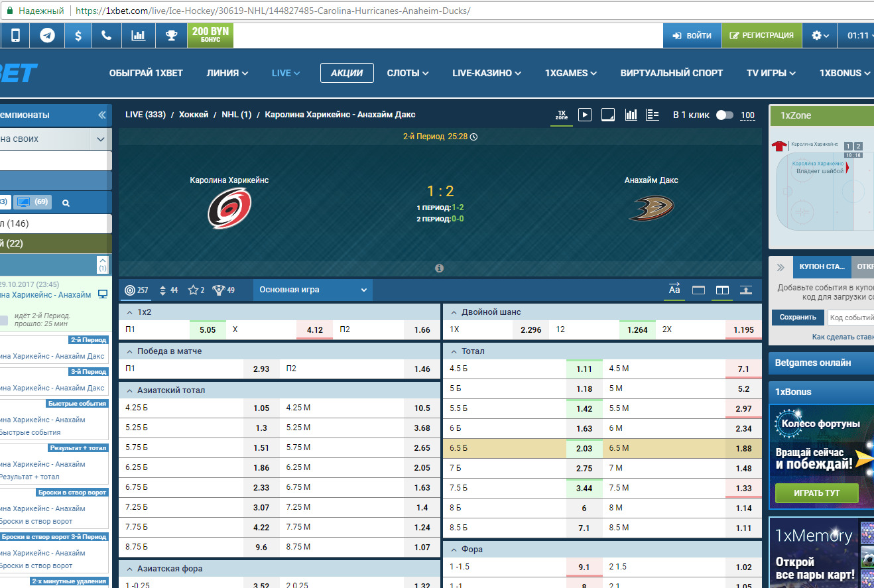
Task: Open the КУПОН СТА... tab
Action: tap(822, 266)
